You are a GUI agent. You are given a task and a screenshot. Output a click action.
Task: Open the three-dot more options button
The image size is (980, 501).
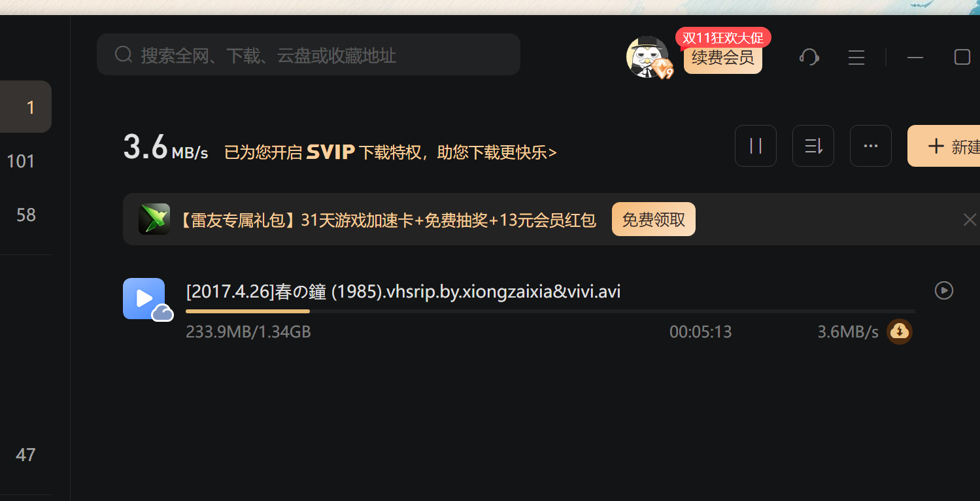pos(871,146)
